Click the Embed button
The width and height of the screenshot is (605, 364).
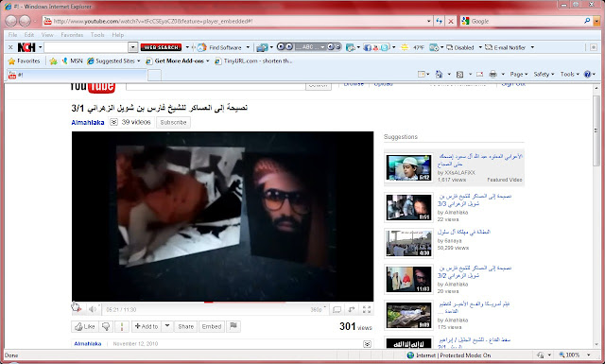(x=212, y=326)
